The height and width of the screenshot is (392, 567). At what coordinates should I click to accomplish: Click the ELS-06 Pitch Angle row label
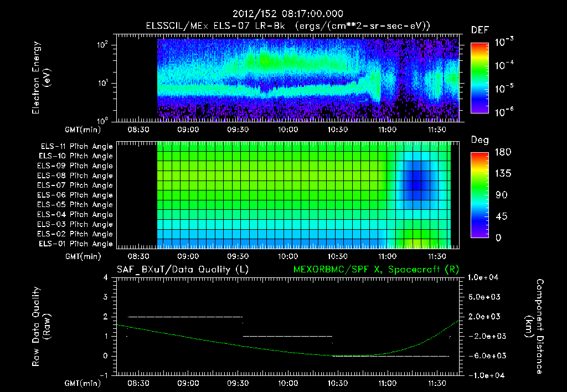[75, 195]
